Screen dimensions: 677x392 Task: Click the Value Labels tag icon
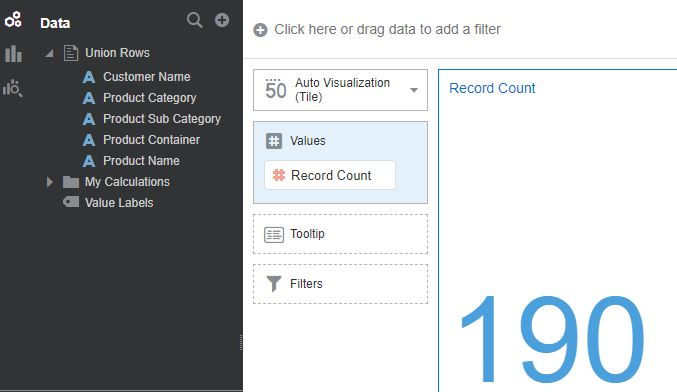71,202
